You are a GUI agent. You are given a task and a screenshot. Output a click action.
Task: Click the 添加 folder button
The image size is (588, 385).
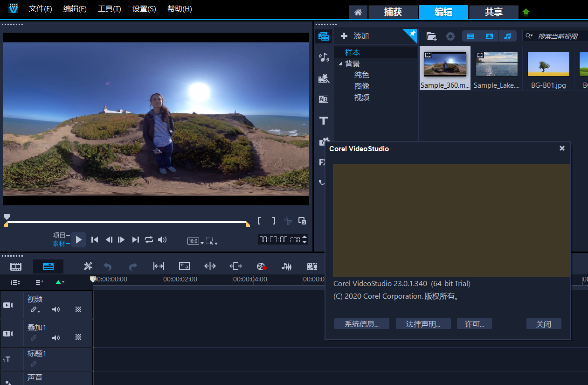[x=355, y=36]
